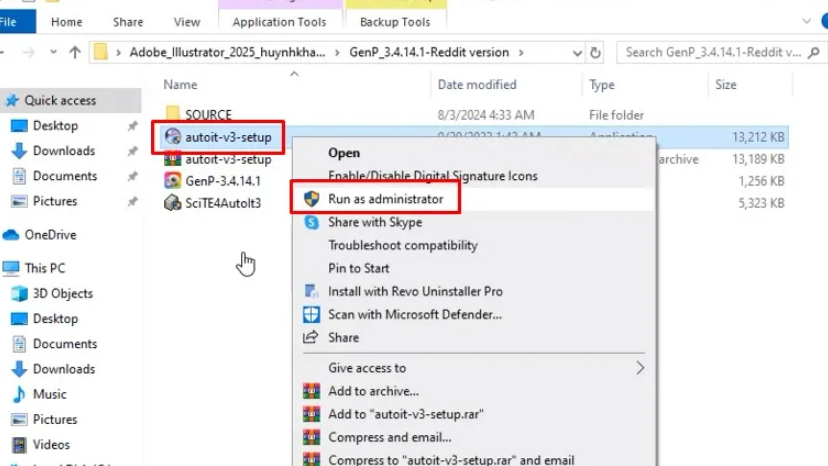The image size is (828, 466).
Task: Switch to the View ribbon tab
Action: (x=187, y=21)
